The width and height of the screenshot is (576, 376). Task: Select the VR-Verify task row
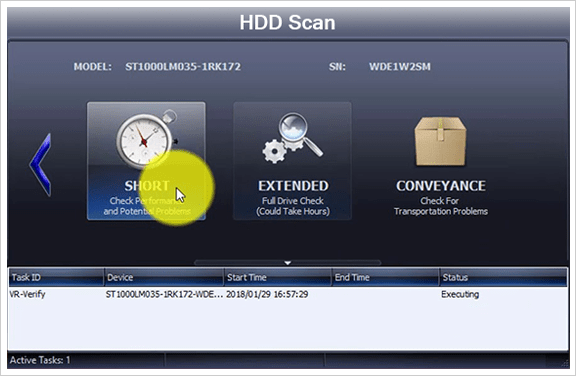pyautogui.click(x=288, y=294)
